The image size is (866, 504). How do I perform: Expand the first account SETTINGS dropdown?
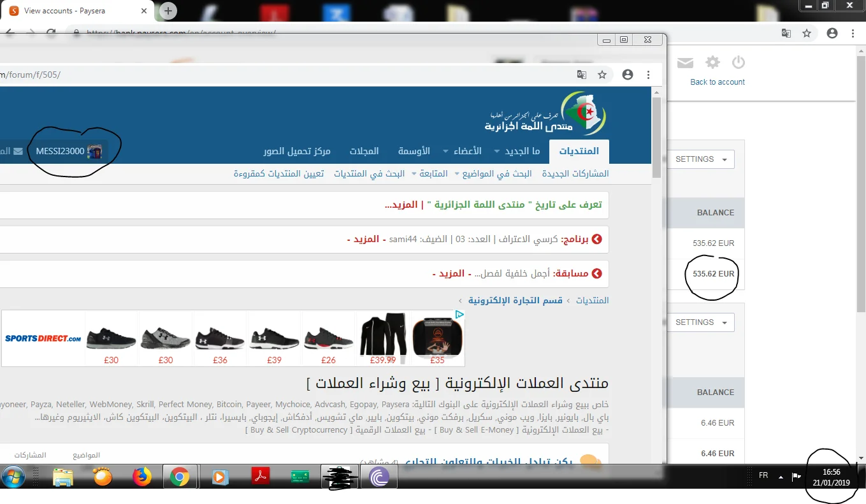[x=700, y=159]
